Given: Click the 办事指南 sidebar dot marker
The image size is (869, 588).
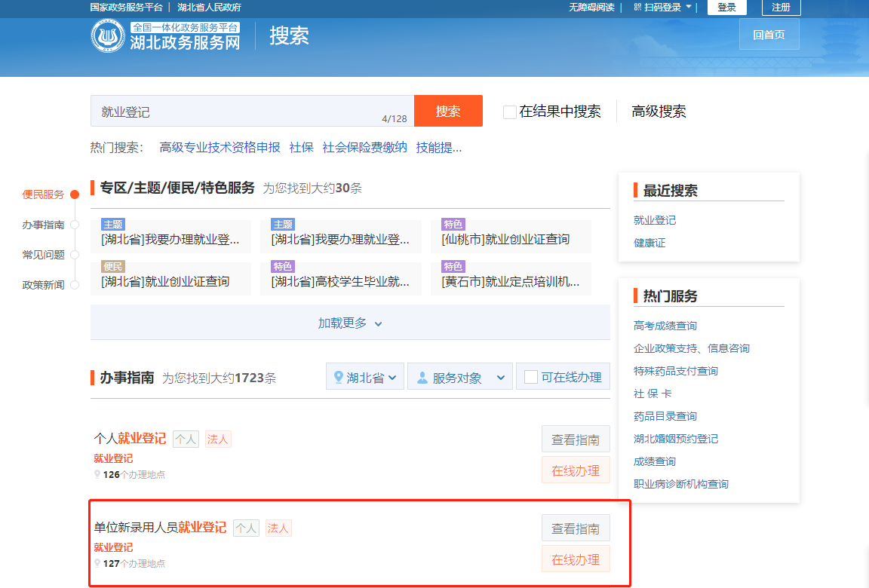Looking at the screenshot, I should (x=75, y=225).
